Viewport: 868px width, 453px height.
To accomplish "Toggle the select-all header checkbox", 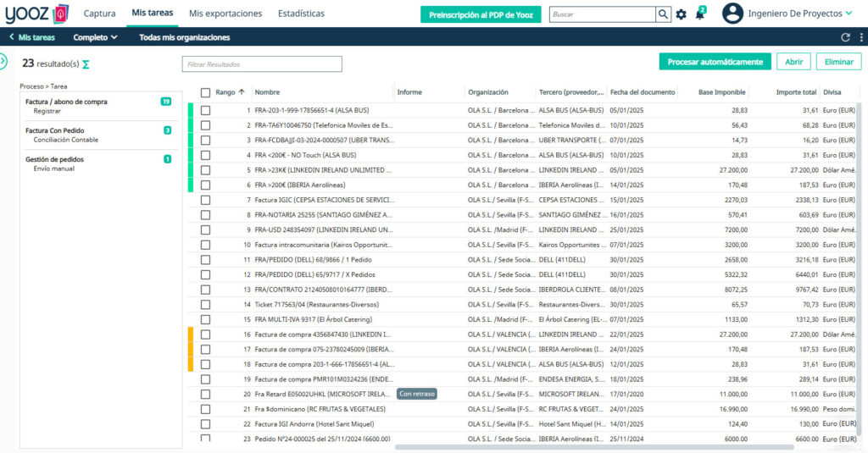I will click(205, 92).
